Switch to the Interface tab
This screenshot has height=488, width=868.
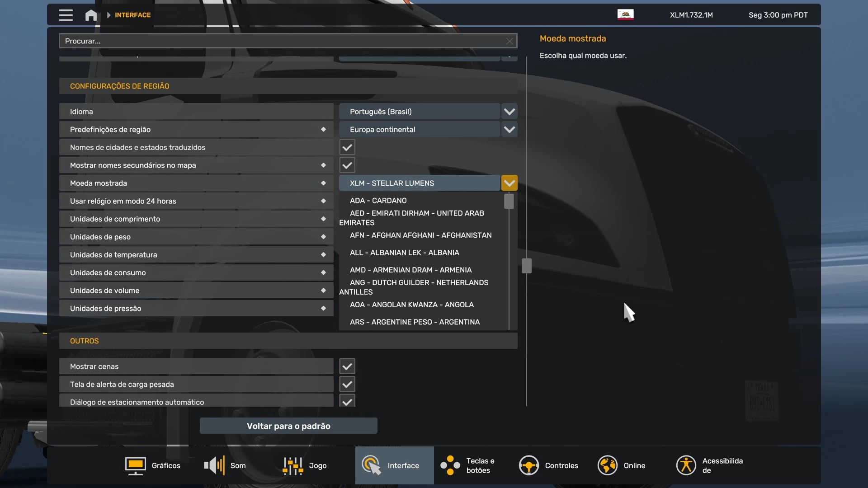point(394,465)
